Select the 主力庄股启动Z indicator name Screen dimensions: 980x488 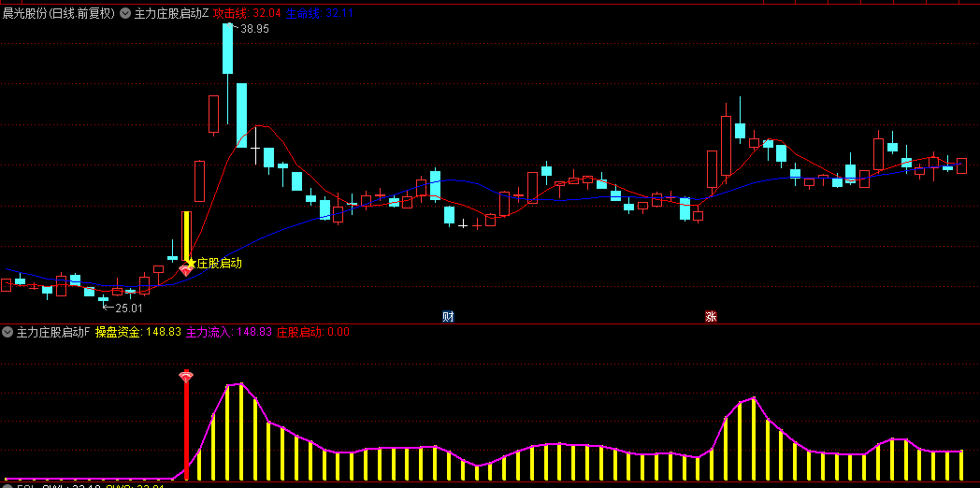click(x=171, y=13)
